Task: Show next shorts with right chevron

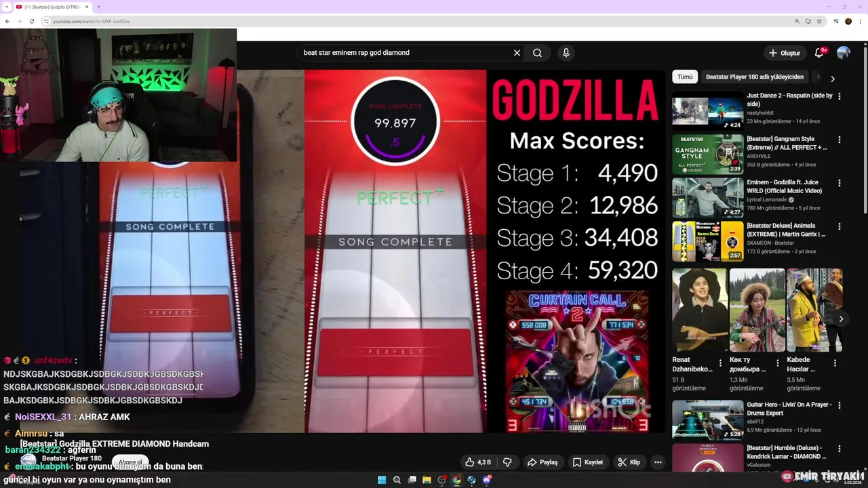Action: point(841,319)
